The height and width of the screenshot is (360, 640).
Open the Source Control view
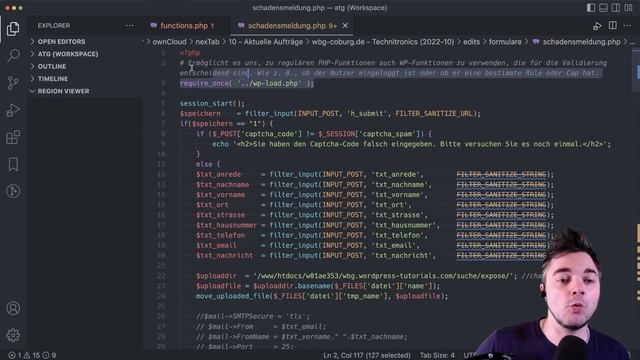(x=13, y=83)
